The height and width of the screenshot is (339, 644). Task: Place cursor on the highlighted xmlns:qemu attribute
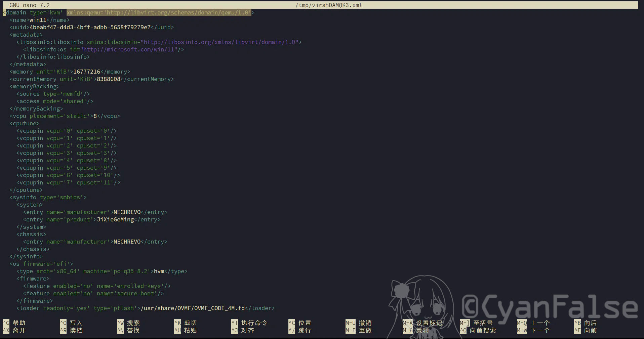point(159,12)
